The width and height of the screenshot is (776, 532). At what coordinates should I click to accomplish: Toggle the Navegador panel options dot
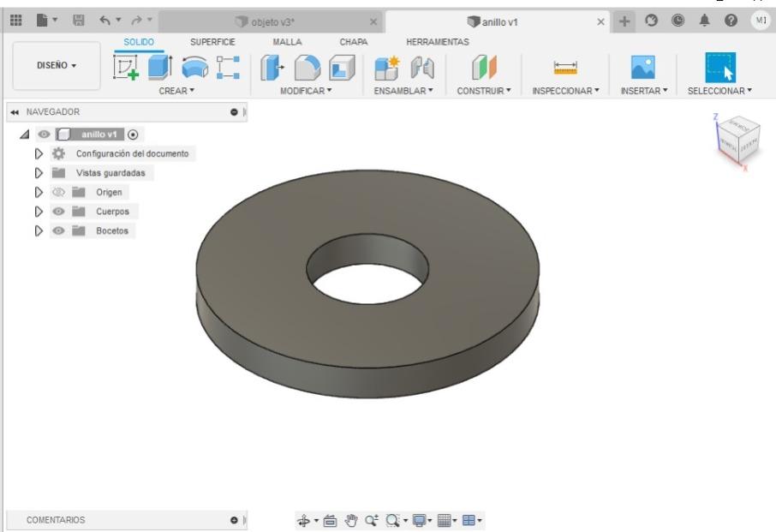pyautogui.click(x=234, y=112)
